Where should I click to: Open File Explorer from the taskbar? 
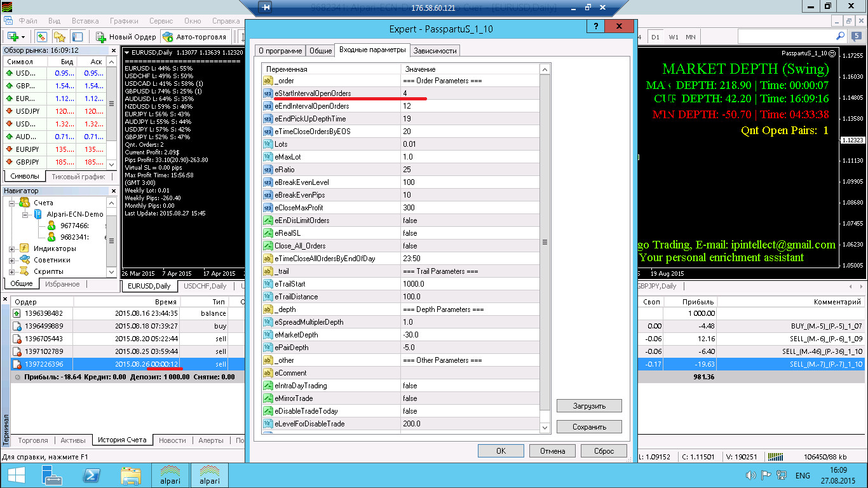click(130, 475)
